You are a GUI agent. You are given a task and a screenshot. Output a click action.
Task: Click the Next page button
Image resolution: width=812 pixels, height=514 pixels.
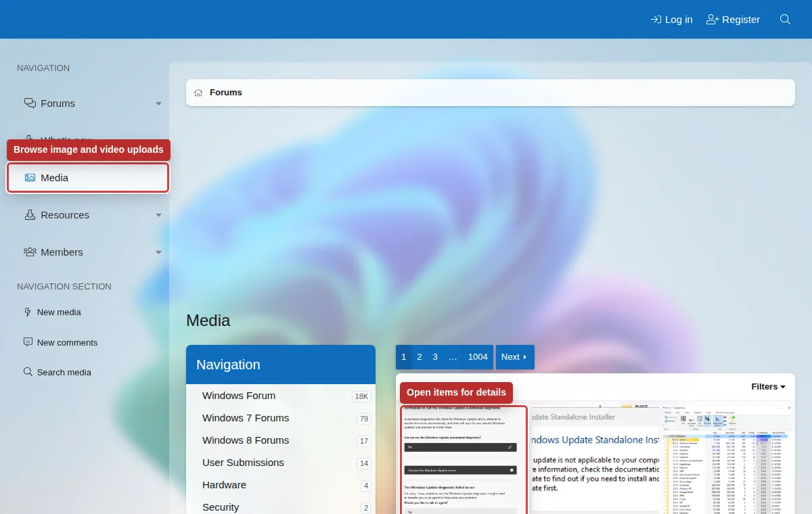pyautogui.click(x=515, y=357)
